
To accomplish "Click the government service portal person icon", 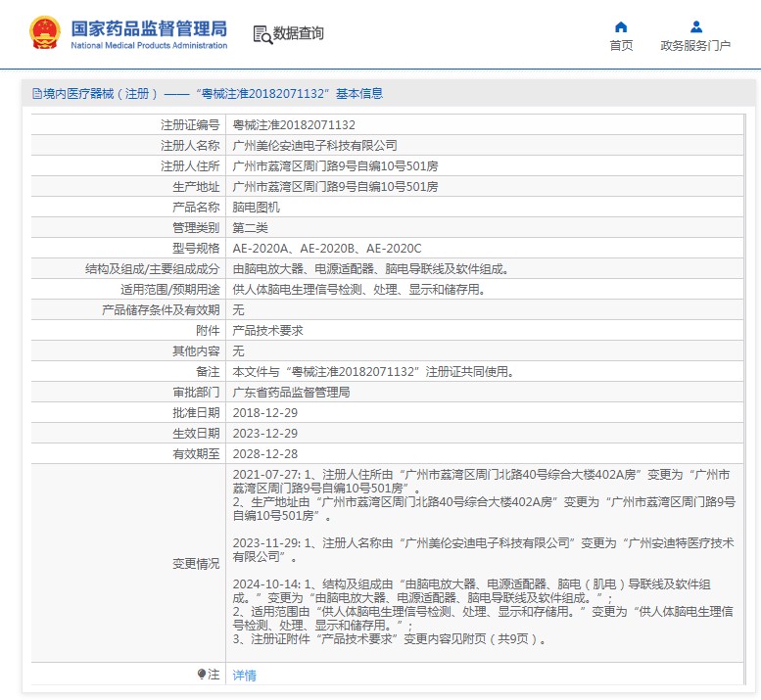I will click(695, 26).
